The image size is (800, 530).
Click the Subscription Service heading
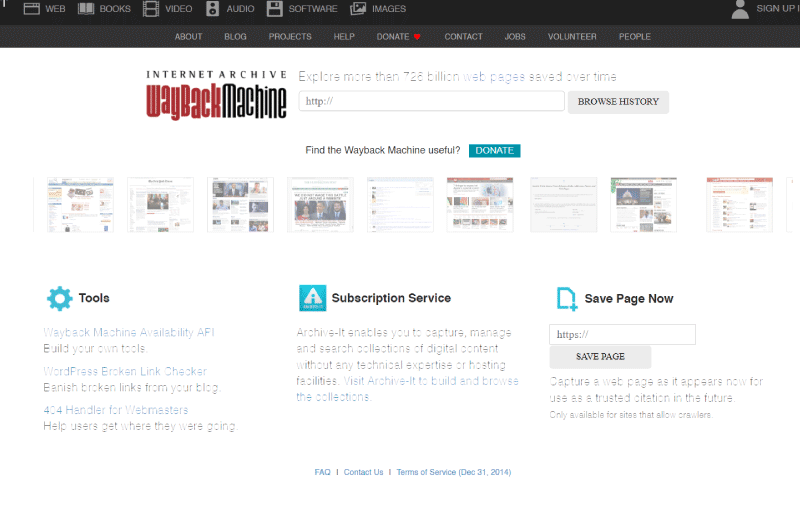tap(391, 298)
